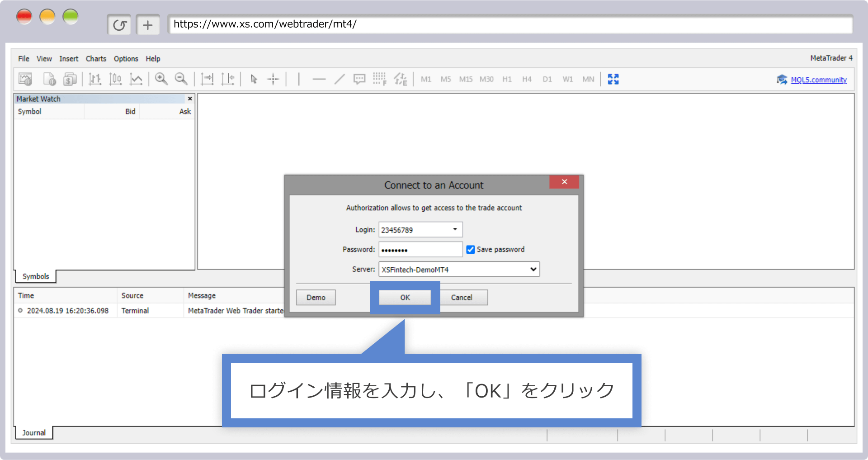Open the File menu
The height and width of the screenshot is (460, 868).
[24, 59]
